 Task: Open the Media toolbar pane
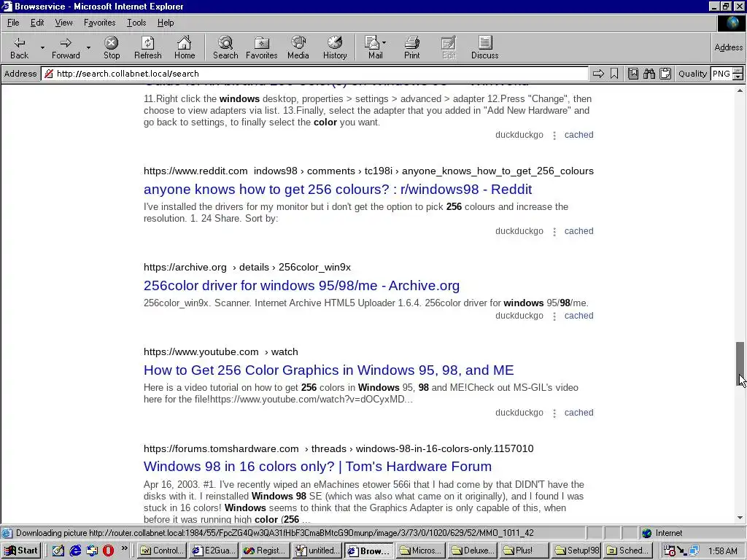[x=298, y=47]
